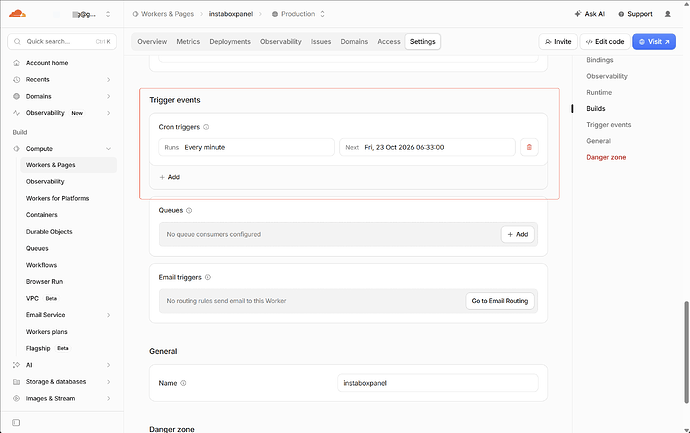Click the Recents clock icon
Image resolution: width=690 pixels, height=433 pixels.
coord(16,80)
